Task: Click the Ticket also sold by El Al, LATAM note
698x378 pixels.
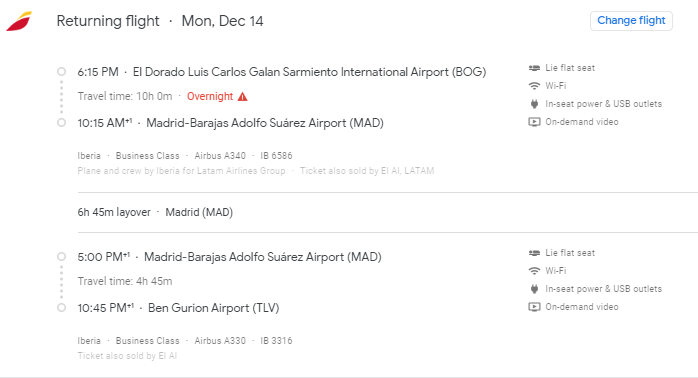Action: point(367,171)
